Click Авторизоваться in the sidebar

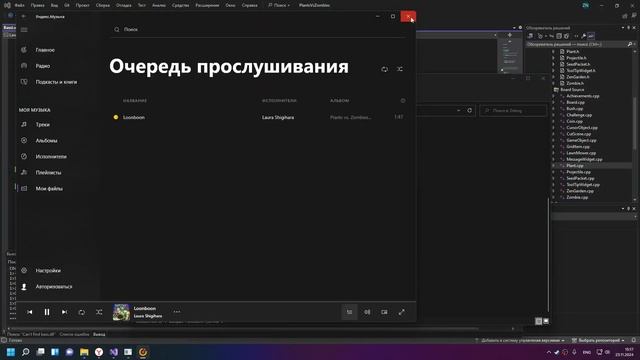(x=53, y=287)
